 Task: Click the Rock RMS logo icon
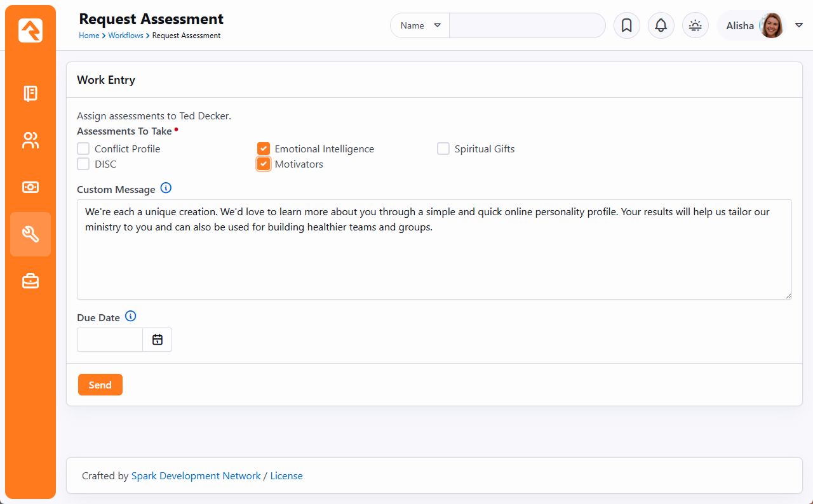point(30,30)
